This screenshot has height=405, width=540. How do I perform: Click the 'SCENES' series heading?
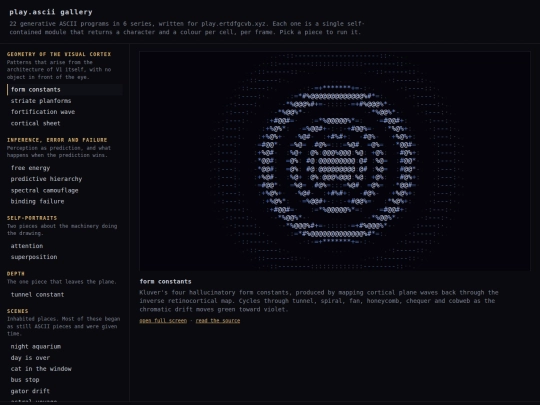coord(18,311)
